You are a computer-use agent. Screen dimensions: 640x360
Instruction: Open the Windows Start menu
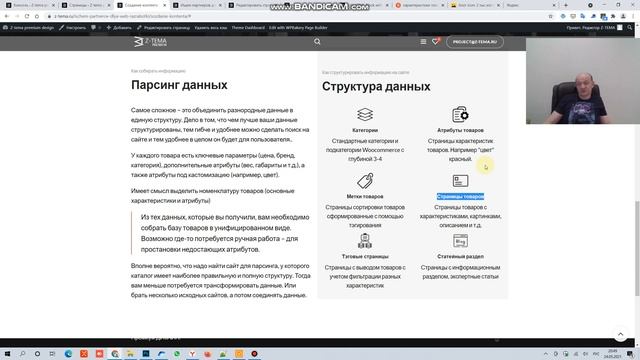7,353
